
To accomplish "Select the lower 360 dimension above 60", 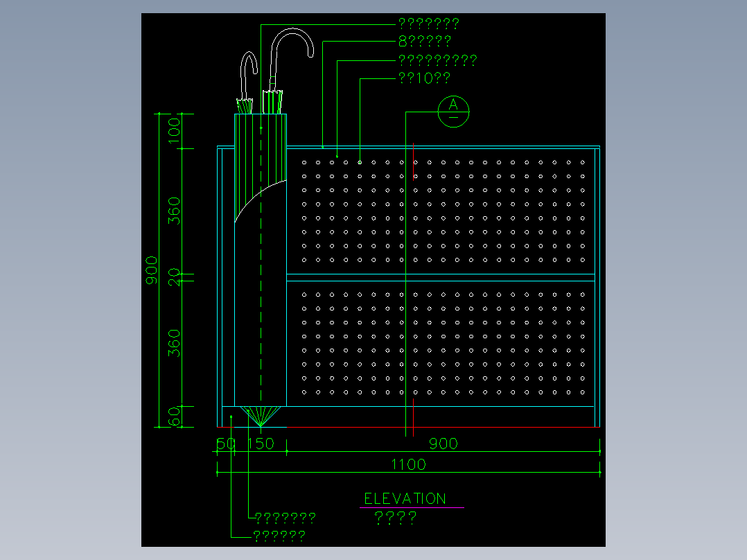I will (174, 343).
